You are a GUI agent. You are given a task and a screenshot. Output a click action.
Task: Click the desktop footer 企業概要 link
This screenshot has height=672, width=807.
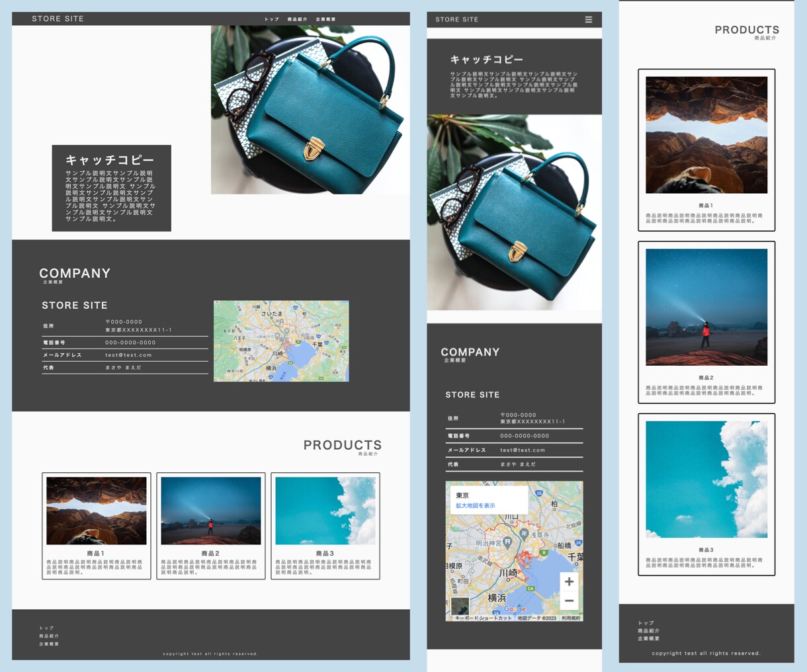tap(49, 644)
